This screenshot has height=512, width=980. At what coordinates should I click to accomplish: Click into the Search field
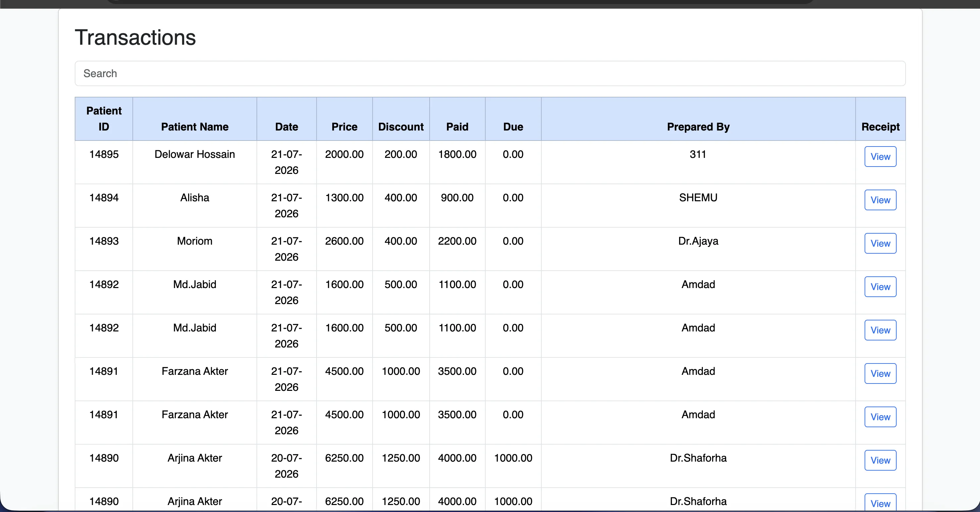click(490, 73)
